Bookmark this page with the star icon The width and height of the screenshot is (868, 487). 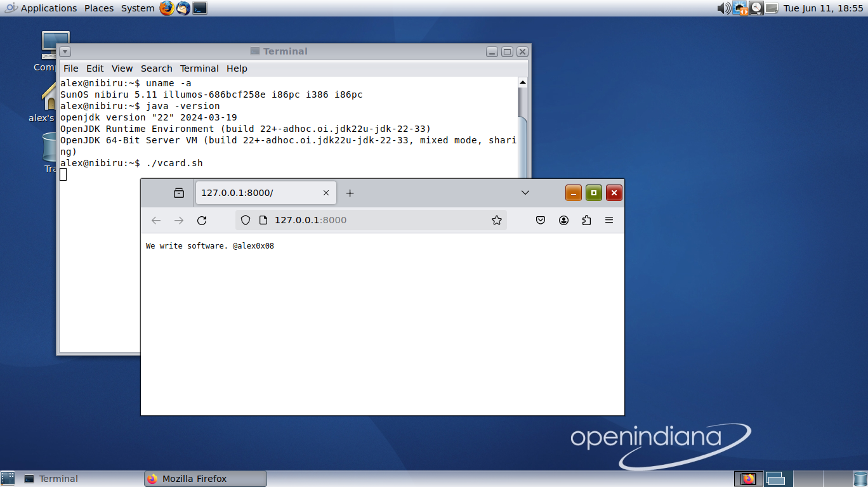tap(496, 220)
